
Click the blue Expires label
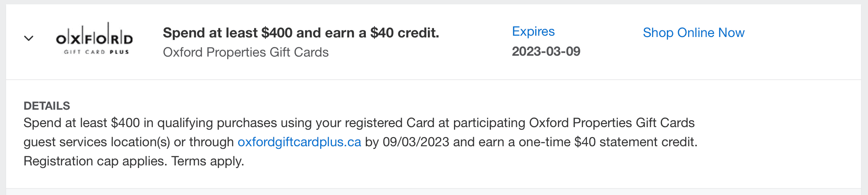click(x=533, y=31)
